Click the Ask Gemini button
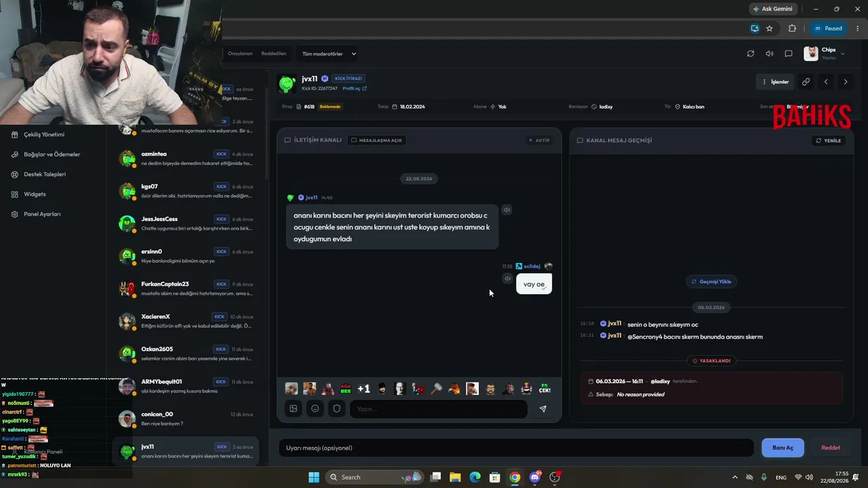The height and width of the screenshot is (488, 868). (773, 9)
